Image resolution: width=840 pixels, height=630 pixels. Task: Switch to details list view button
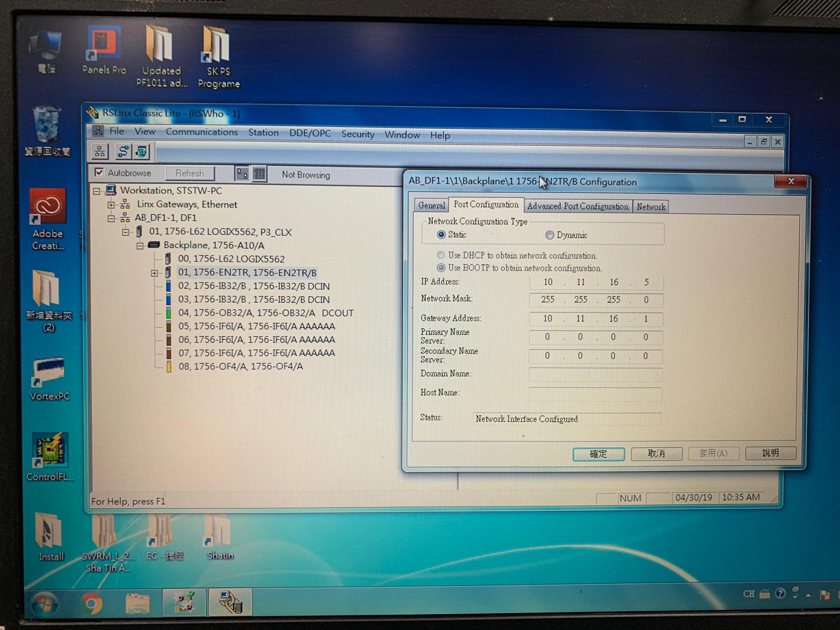(259, 174)
